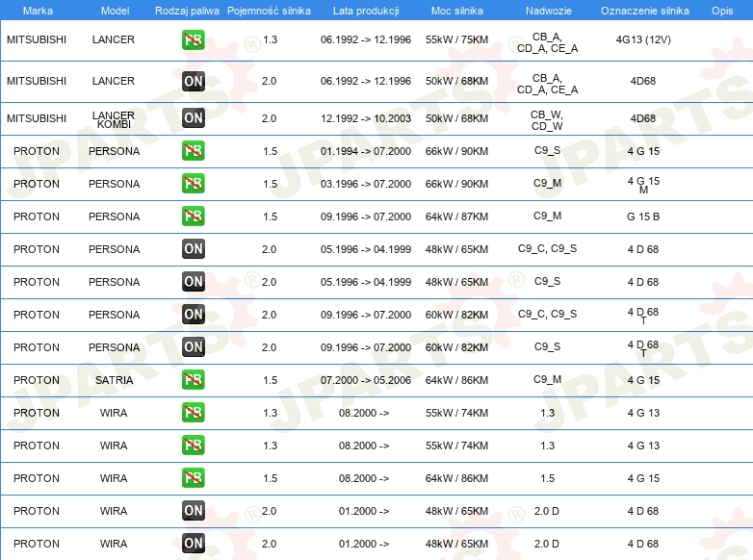Viewport: 753px width, 560px height.
Task: Select the Oznaczenie silnika column header
Action: [643, 10]
